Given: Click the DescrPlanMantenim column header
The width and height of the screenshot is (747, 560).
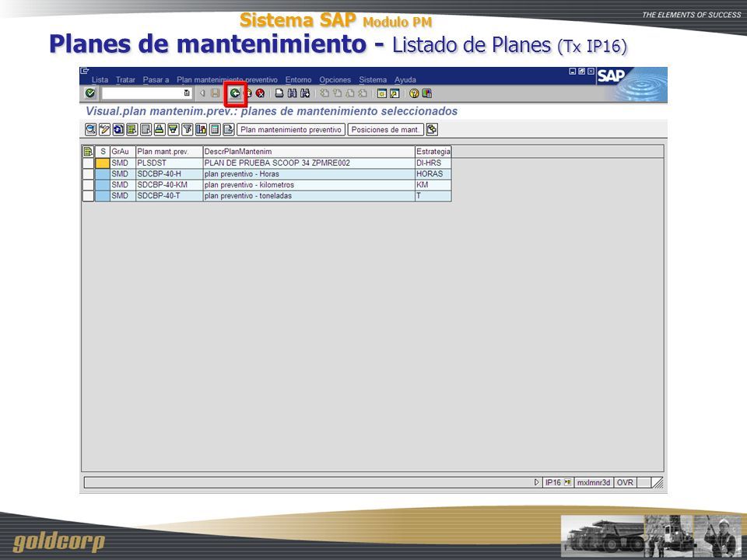Looking at the screenshot, I should 309,152.
